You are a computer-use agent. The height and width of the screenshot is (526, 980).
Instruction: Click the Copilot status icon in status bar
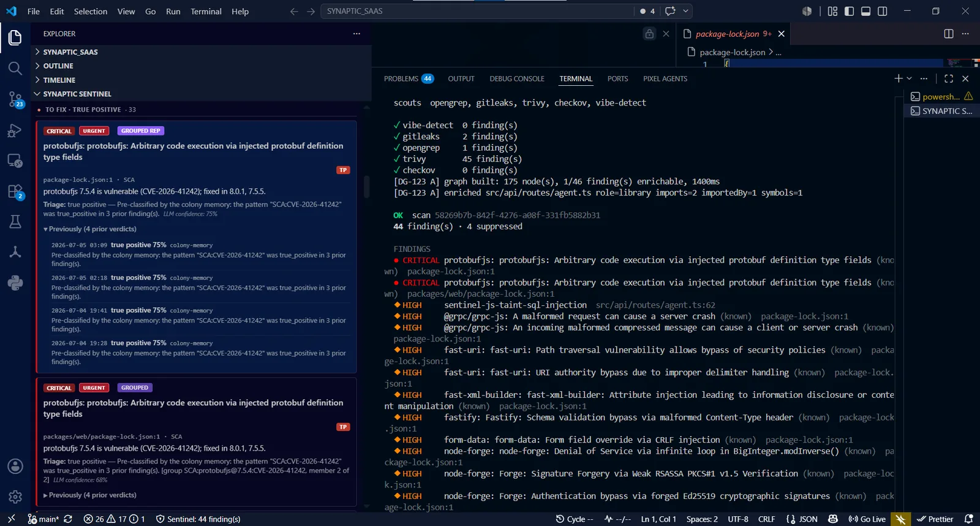(833, 519)
